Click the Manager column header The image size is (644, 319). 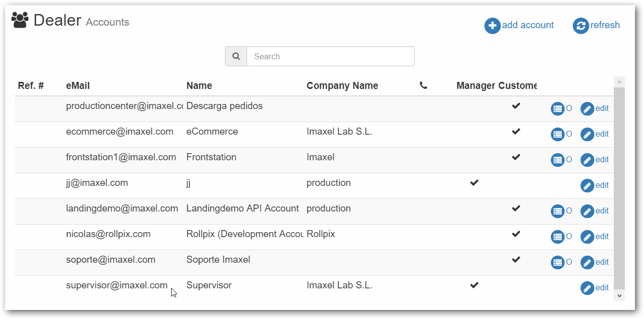[x=476, y=85]
